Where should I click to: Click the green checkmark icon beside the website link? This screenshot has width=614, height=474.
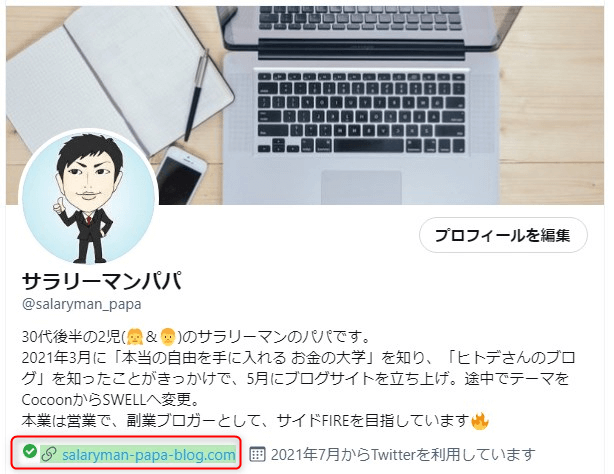click(x=29, y=451)
